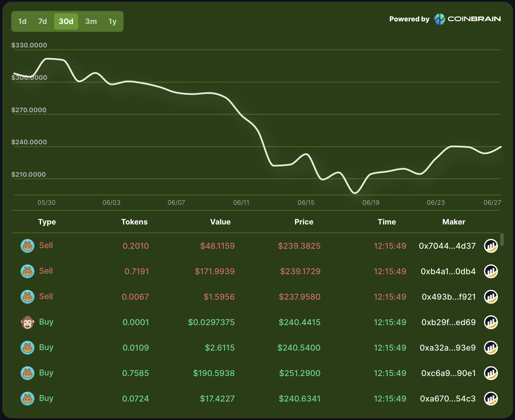Open maker address 0x493b...f921
The width and height of the screenshot is (515, 420).
coord(449,297)
